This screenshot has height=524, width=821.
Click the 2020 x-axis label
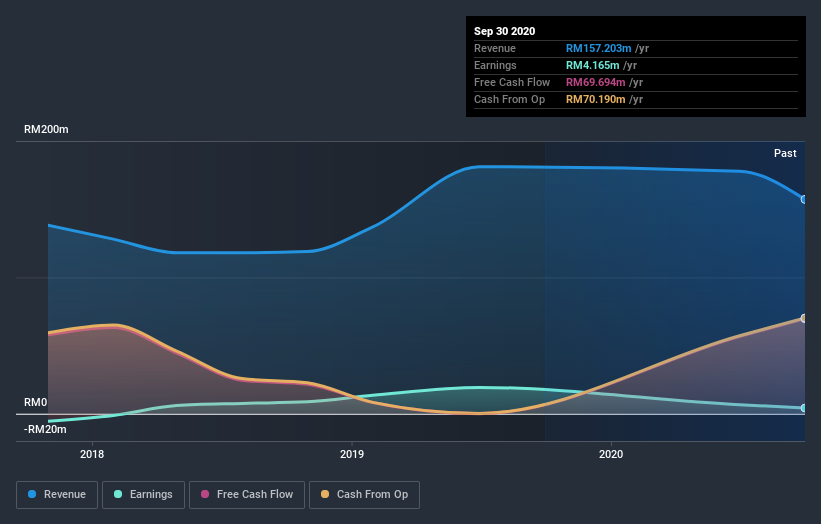(x=611, y=454)
